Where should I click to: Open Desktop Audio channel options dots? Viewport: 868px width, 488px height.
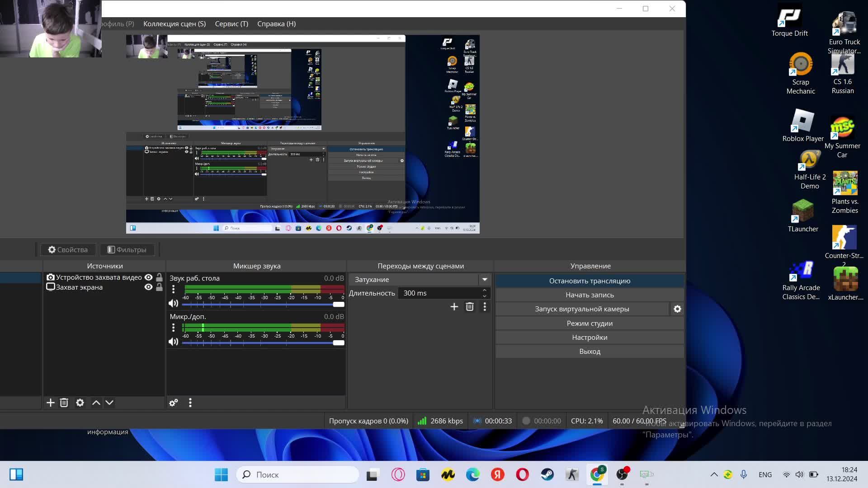pos(173,289)
